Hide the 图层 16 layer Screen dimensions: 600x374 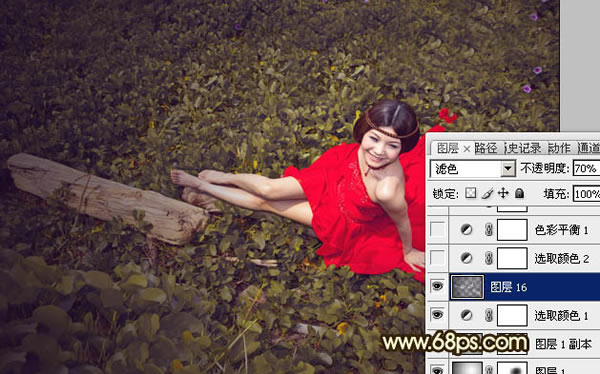(x=437, y=286)
